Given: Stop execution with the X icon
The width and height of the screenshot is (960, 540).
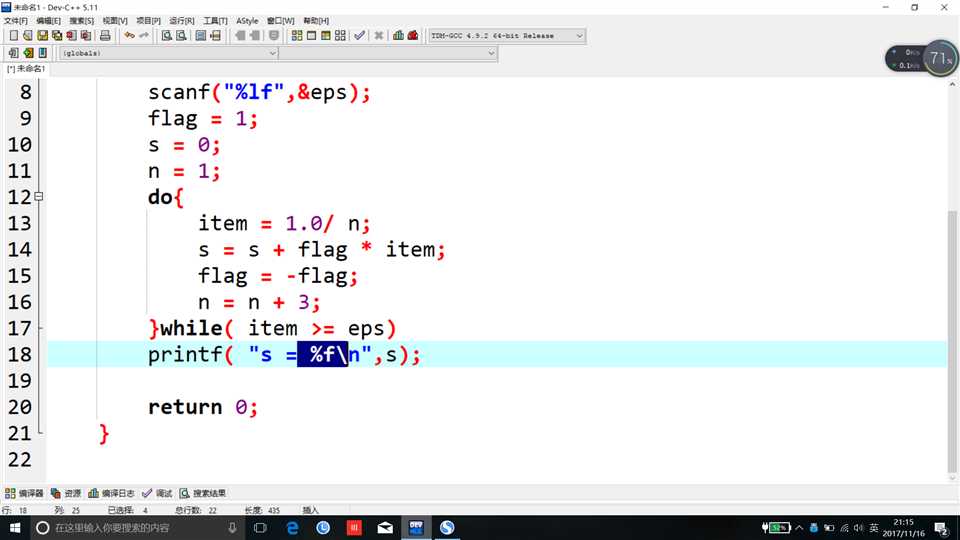Looking at the screenshot, I should [x=379, y=36].
